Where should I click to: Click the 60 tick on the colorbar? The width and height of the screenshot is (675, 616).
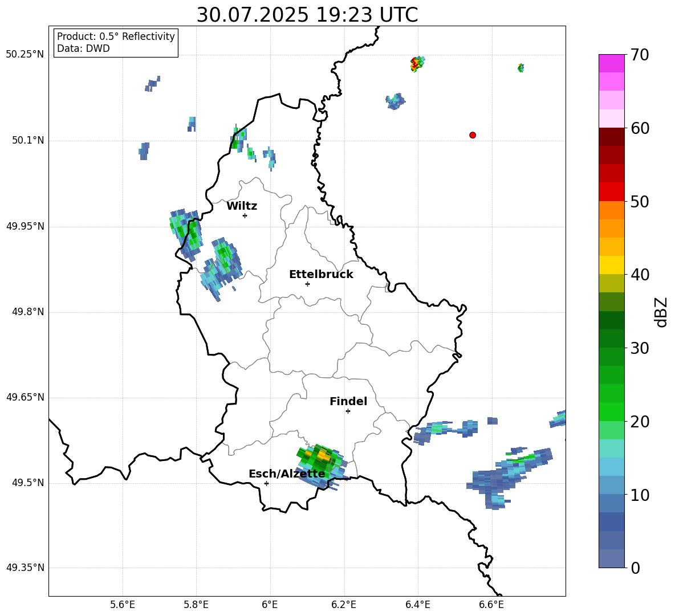[x=640, y=128]
